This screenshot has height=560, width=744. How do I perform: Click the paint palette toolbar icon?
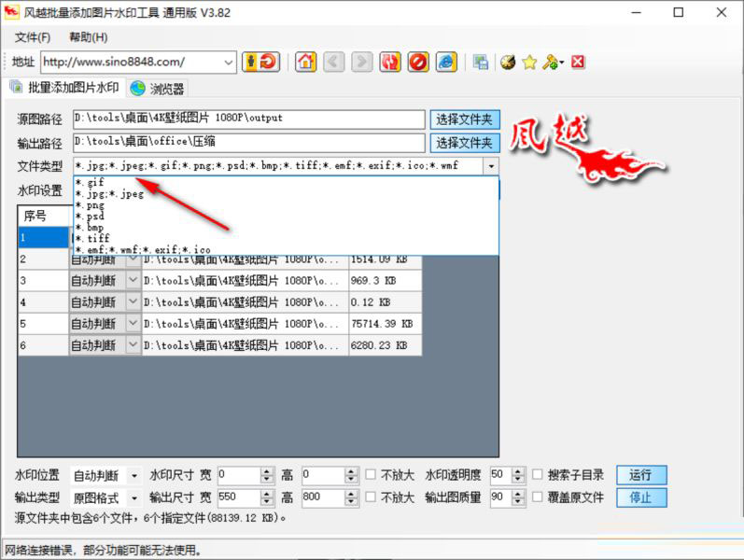508,63
